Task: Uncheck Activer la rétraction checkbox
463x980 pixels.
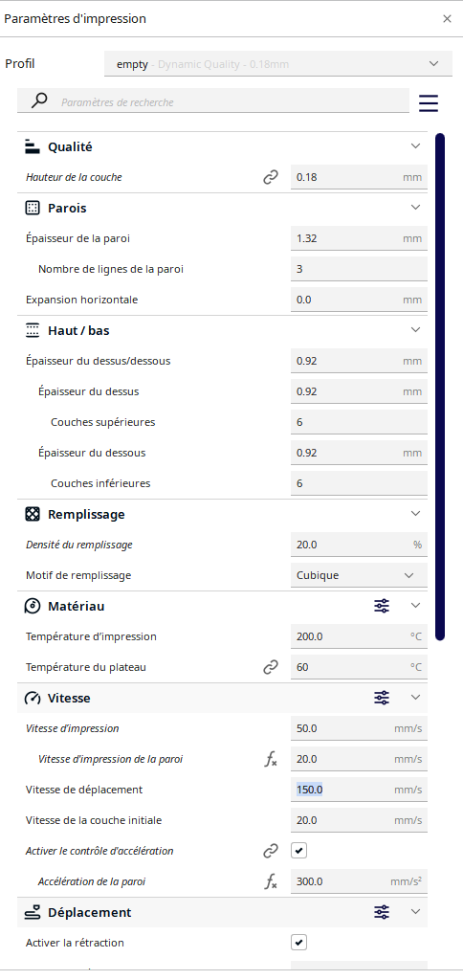Action: [299, 943]
